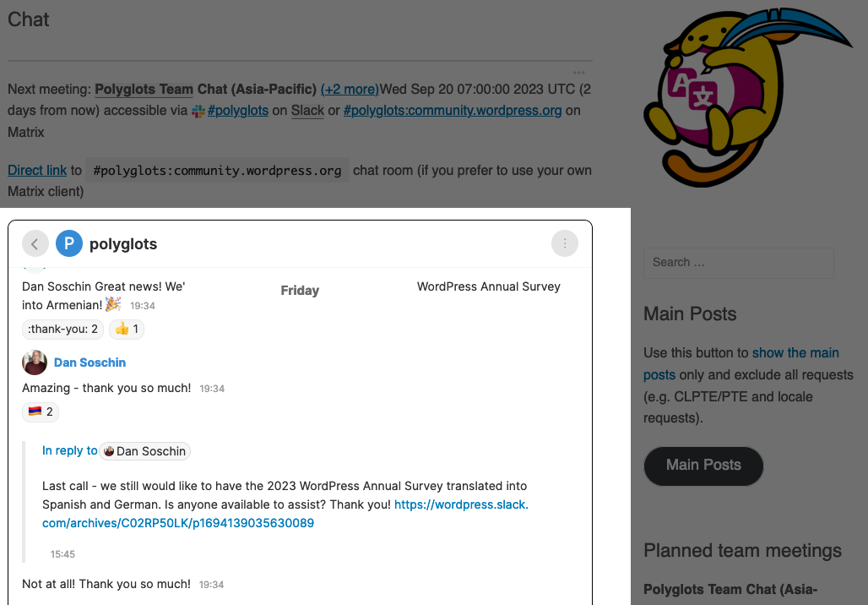
Task: Follow the wordpress.slack.com archive URL in the quote
Action: [x=460, y=504]
